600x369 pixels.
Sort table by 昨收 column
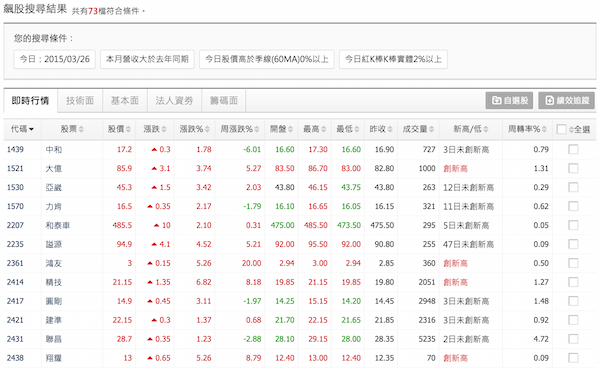point(381,129)
